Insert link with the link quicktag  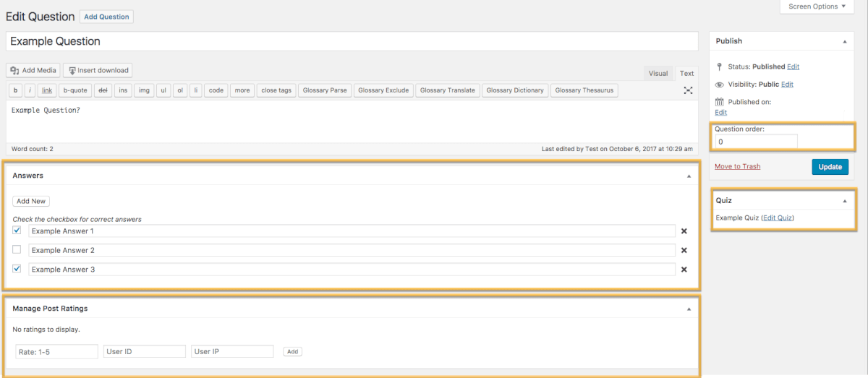tap(47, 90)
